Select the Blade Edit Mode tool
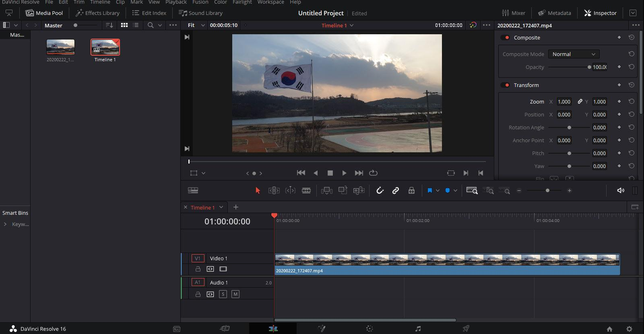This screenshot has width=644, height=334. click(306, 191)
